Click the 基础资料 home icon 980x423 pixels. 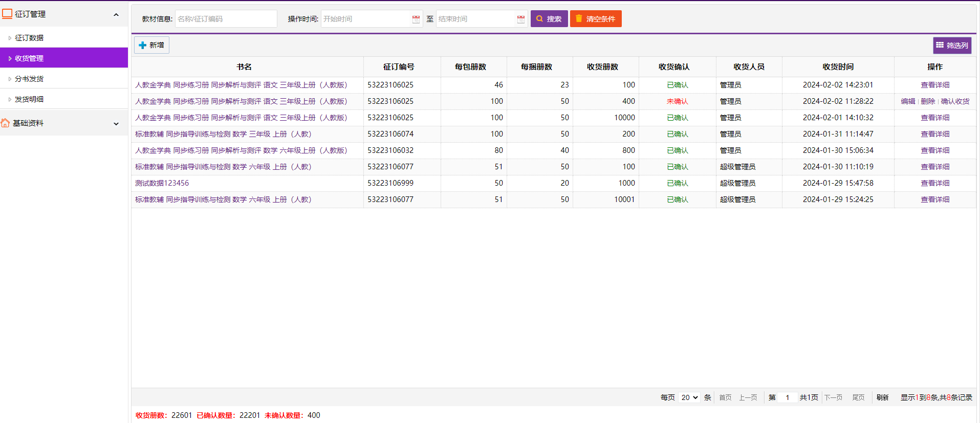[x=6, y=123]
